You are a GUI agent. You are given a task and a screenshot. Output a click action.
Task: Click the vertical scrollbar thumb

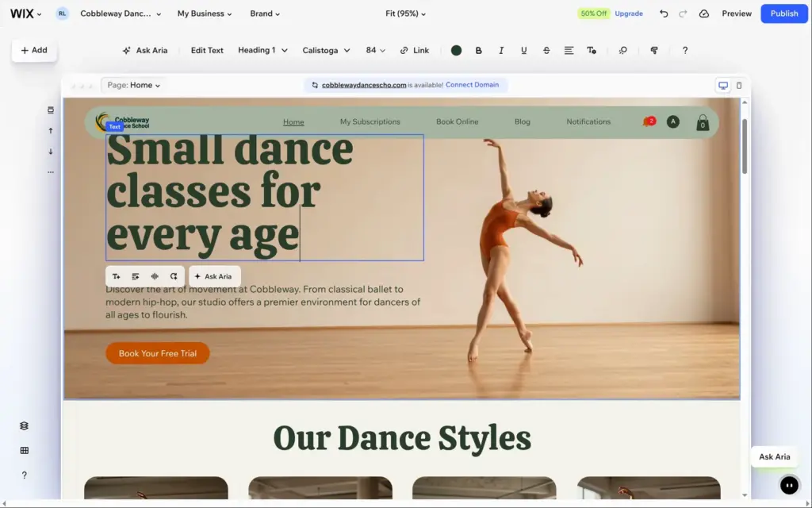745,146
